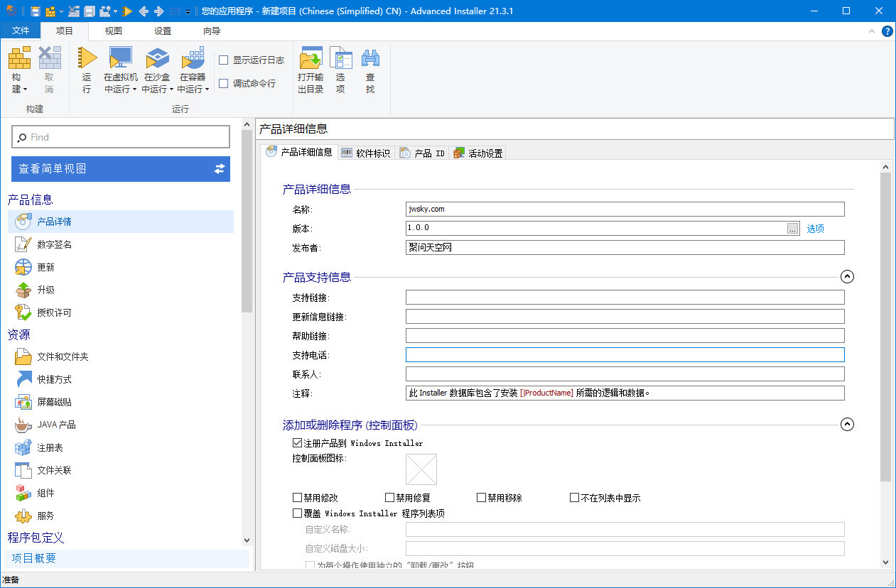The height and width of the screenshot is (588, 896).
Task: Collapse 添加或删除程序 (控制面板) section
Action: (847, 425)
